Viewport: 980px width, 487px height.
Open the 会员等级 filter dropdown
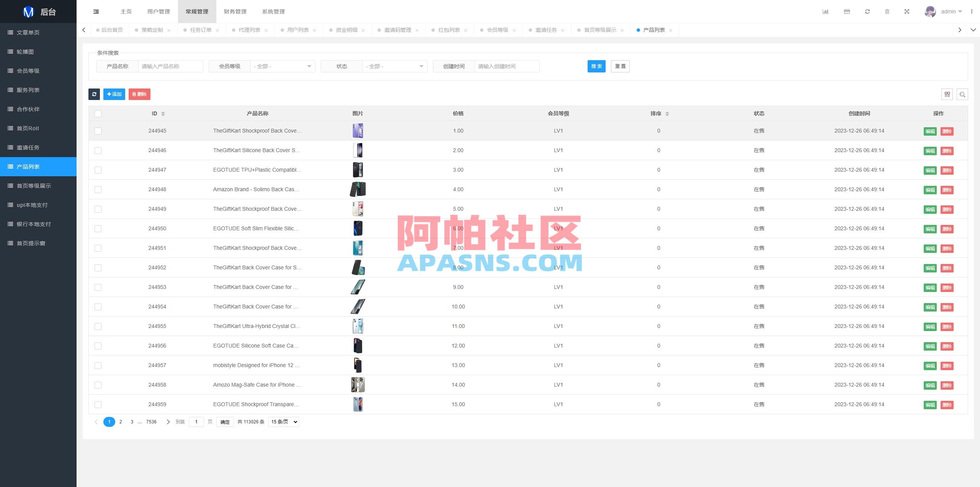coord(283,66)
